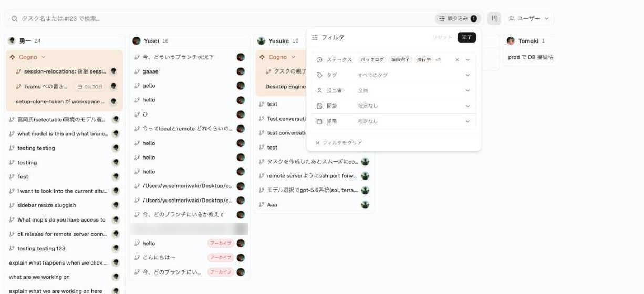The image size is (644, 294).
Task: Click 完了 to close the filter panel
Action: [466, 37]
